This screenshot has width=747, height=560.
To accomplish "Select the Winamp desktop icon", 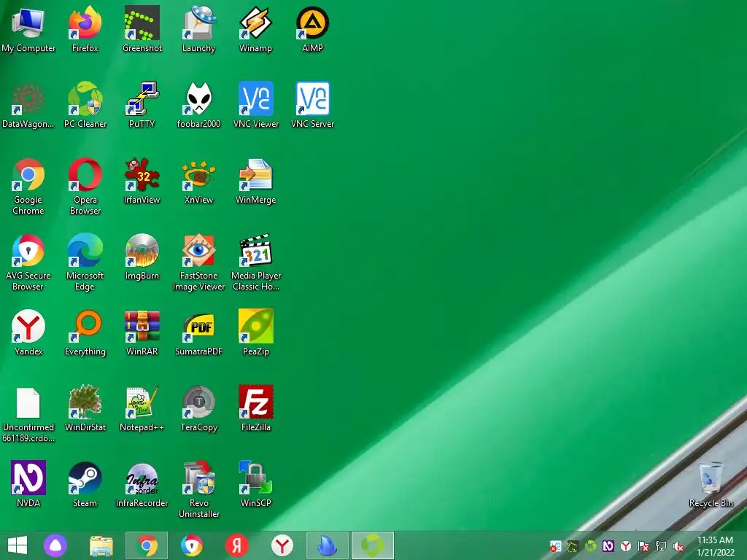I will [256, 29].
